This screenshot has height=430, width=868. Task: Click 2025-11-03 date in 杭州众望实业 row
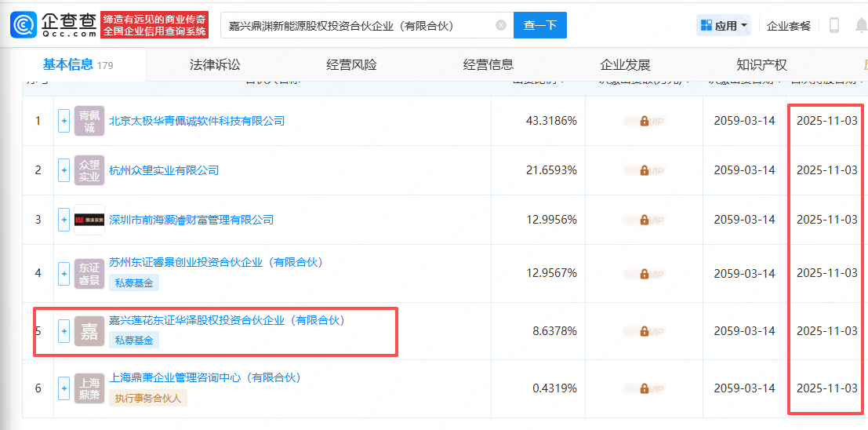(x=827, y=171)
